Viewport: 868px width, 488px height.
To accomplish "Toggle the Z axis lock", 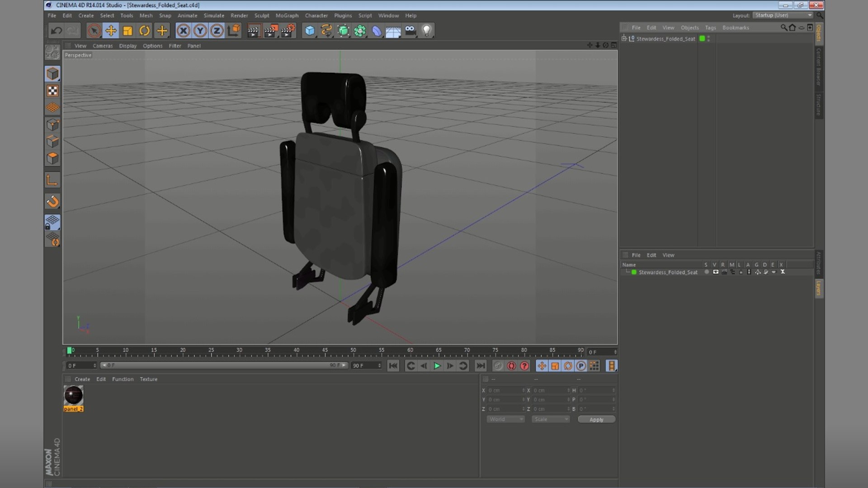I will [217, 31].
